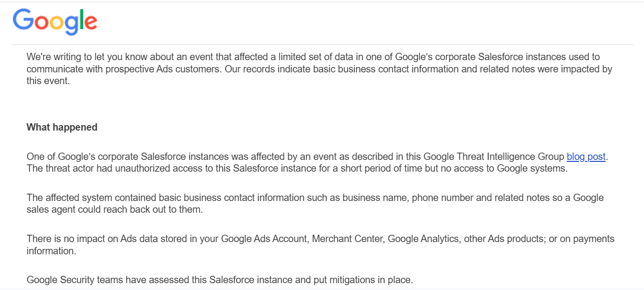Click the paragraph about no impact on Ads data

[321, 245]
